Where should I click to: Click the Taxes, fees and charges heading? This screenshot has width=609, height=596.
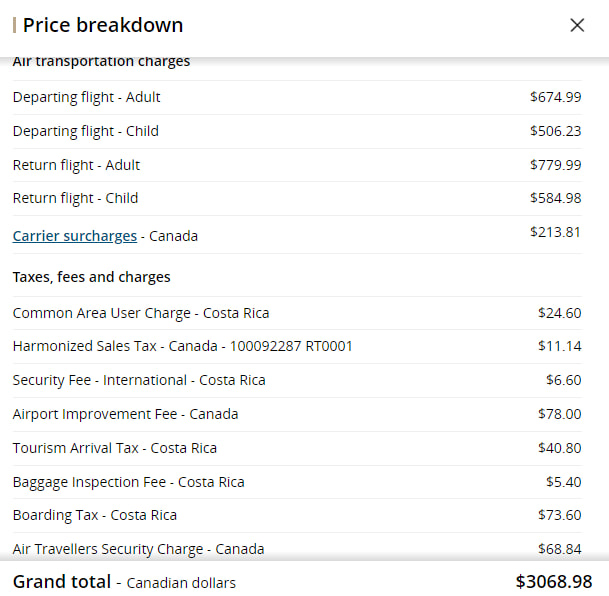(91, 277)
